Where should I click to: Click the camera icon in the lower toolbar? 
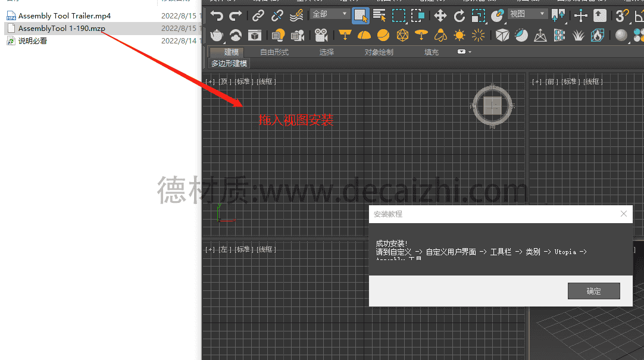pos(321,35)
